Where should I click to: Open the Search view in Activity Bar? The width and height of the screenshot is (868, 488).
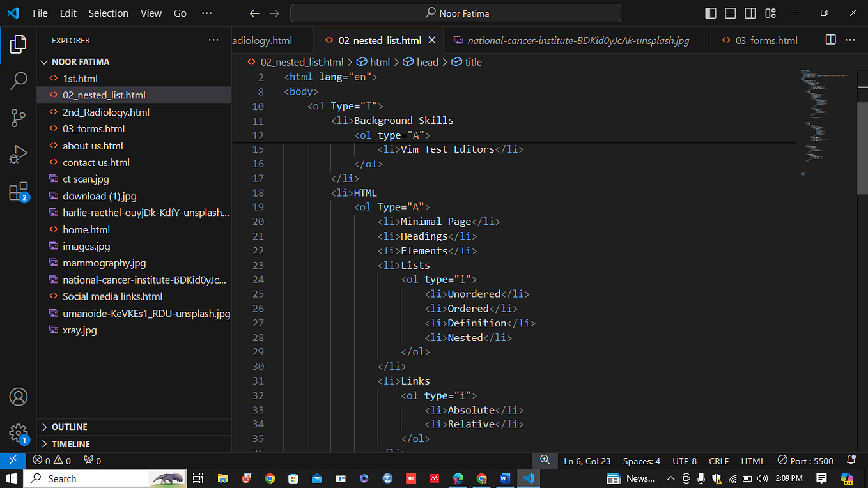click(x=19, y=80)
